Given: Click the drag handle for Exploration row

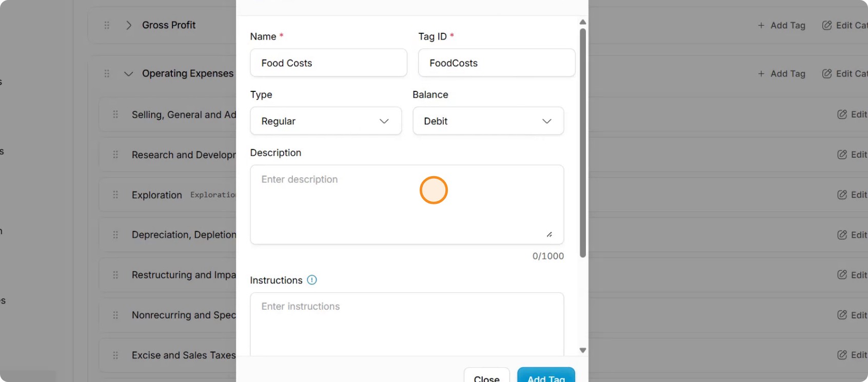Looking at the screenshot, I should 115,195.
